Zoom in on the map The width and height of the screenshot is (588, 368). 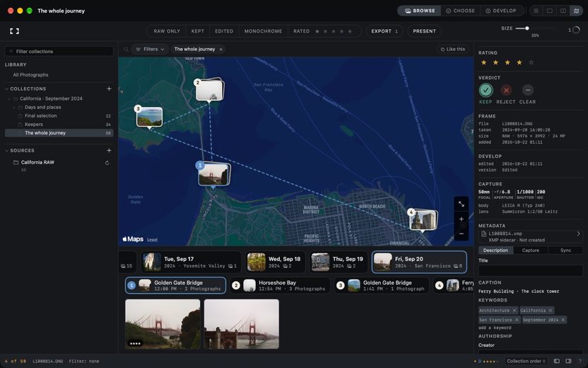tap(461, 219)
